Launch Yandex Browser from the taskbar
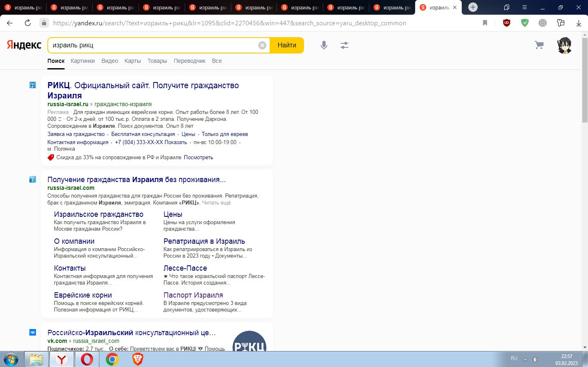588x367 pixels. 62,360
